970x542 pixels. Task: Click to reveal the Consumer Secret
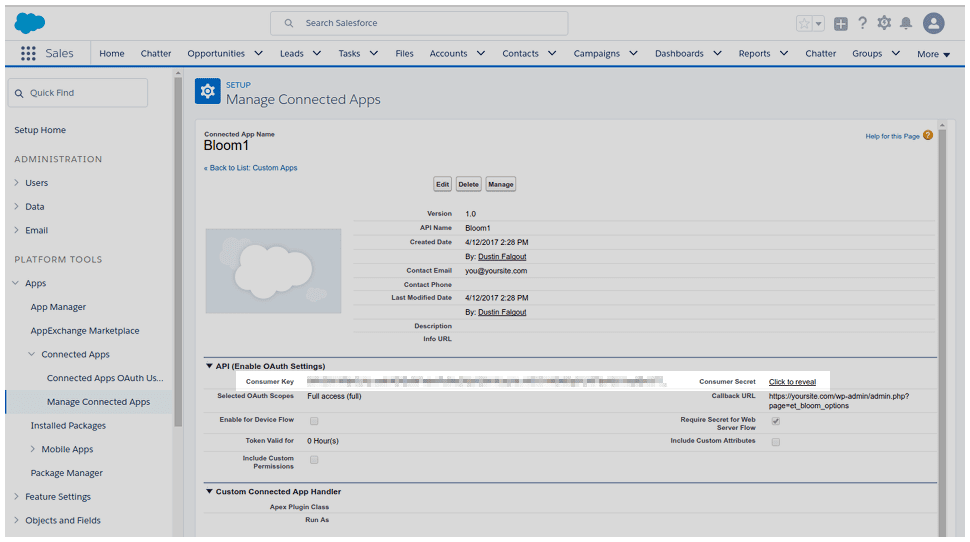coord(792,382)
